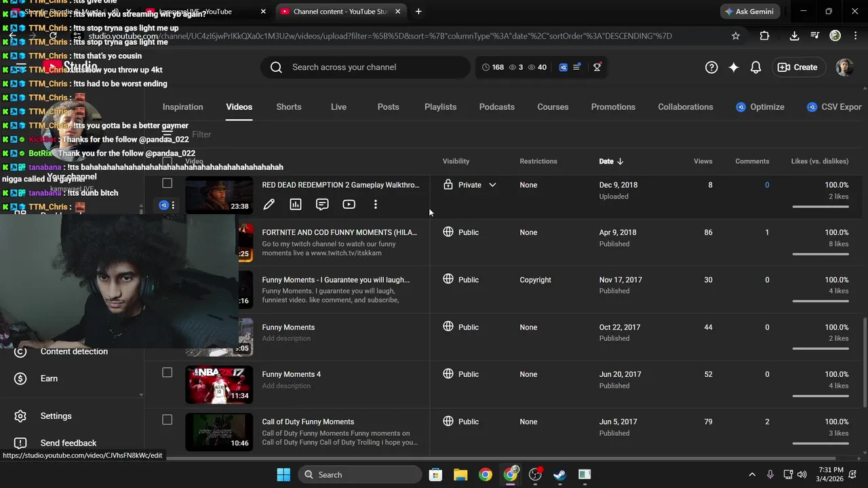Tick checkbox for Funny Moments 4 video
This screenshot has height=488, width=868.
pos(167,372)
